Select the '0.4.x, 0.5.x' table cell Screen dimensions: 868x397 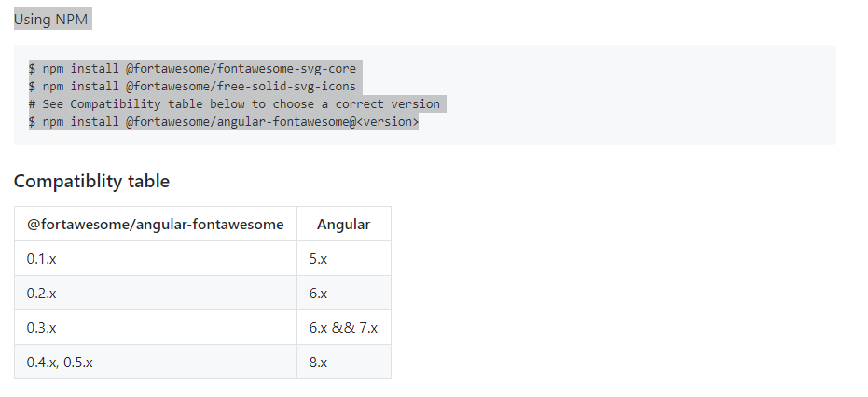tap(156, 362)
